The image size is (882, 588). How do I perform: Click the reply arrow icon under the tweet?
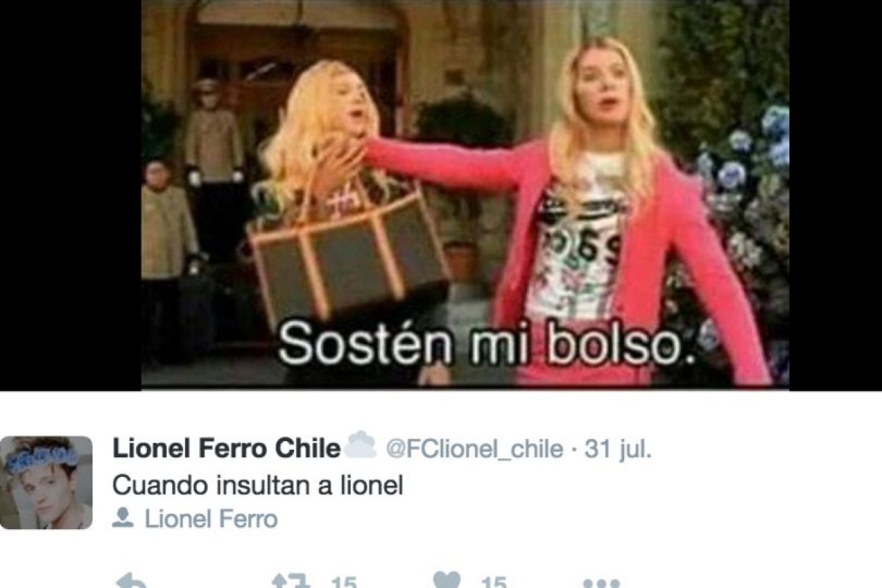132,582
